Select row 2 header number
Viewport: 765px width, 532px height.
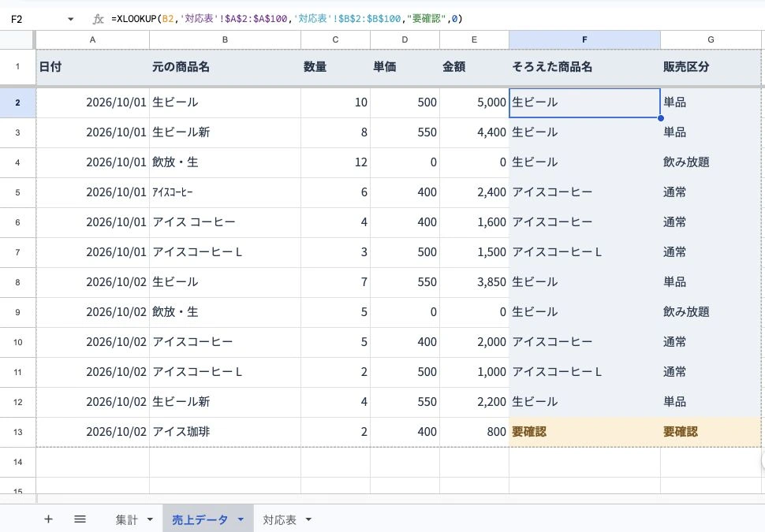(17, 102)
